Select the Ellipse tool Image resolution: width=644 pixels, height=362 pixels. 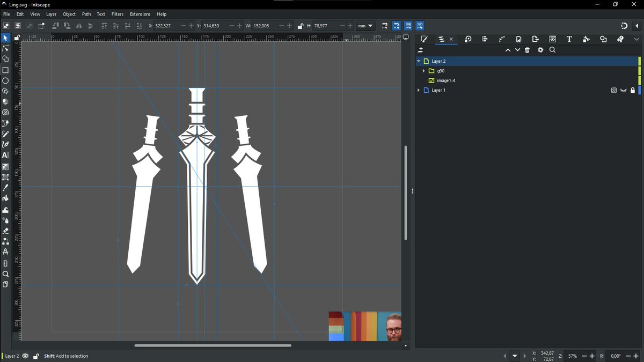tap(5, 81)
